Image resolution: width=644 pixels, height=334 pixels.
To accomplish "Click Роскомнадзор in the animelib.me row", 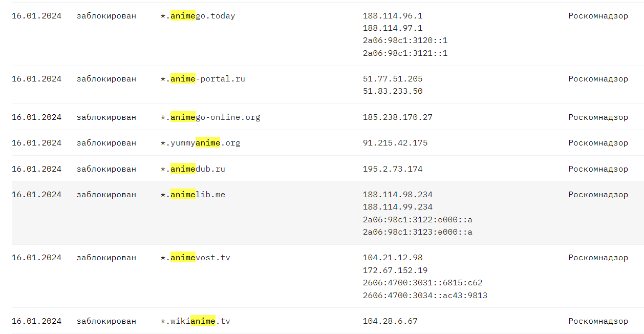I will [598, 195].
